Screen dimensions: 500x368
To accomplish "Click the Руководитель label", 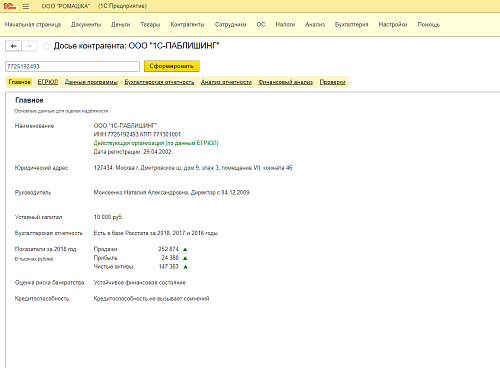I will point(33,192).
